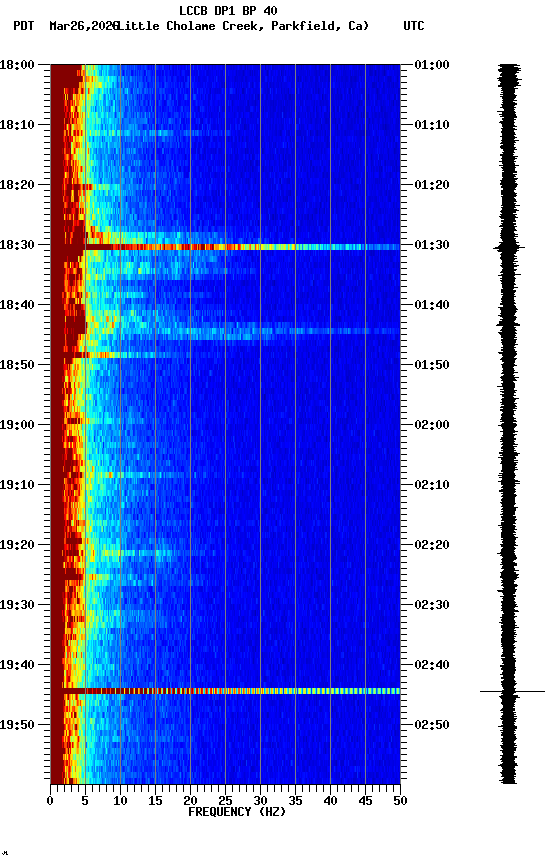
Task: Click the 02:10 UTC time label
Action: 432,485
